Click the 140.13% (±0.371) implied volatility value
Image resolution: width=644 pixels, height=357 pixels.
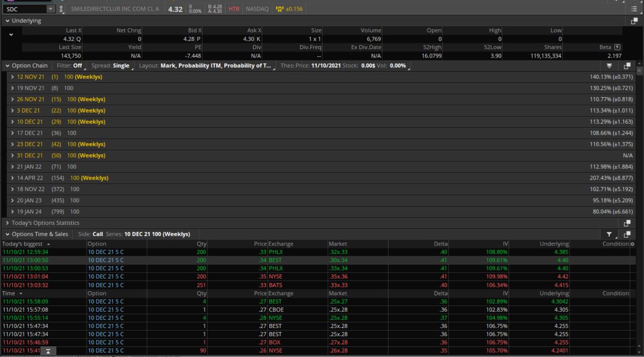point(611,77)
